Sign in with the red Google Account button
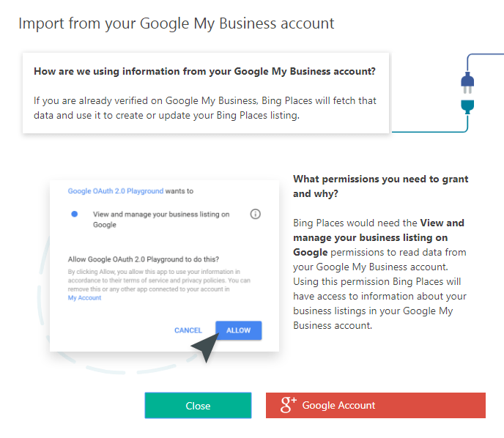 375,405
